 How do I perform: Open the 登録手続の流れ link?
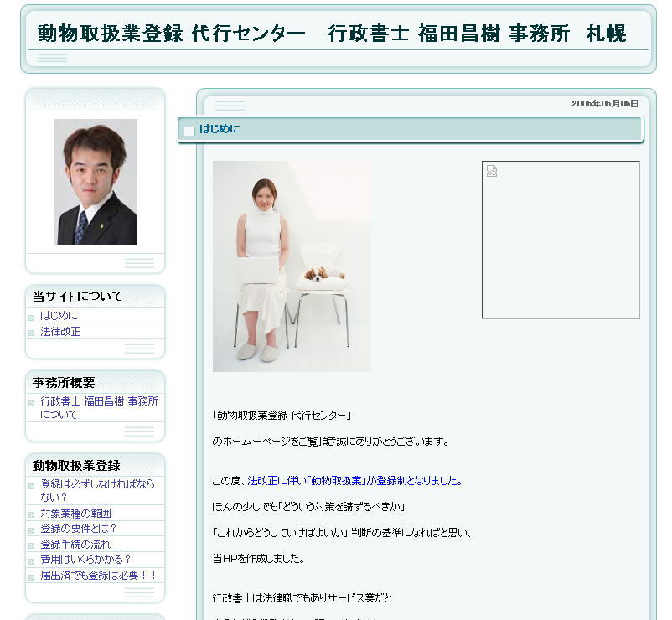point(75,544)
